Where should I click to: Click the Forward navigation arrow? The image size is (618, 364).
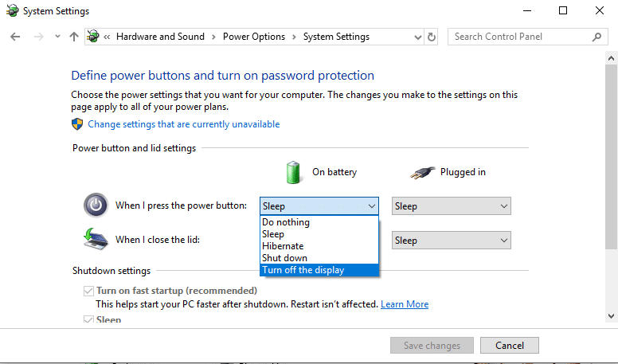point(37,37)
